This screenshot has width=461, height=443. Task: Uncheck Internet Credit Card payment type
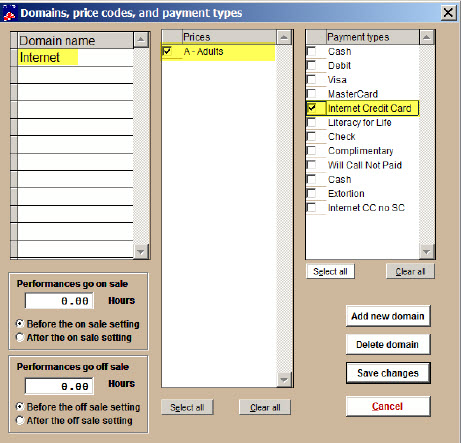pyautogui.click(x=311, y=108)
